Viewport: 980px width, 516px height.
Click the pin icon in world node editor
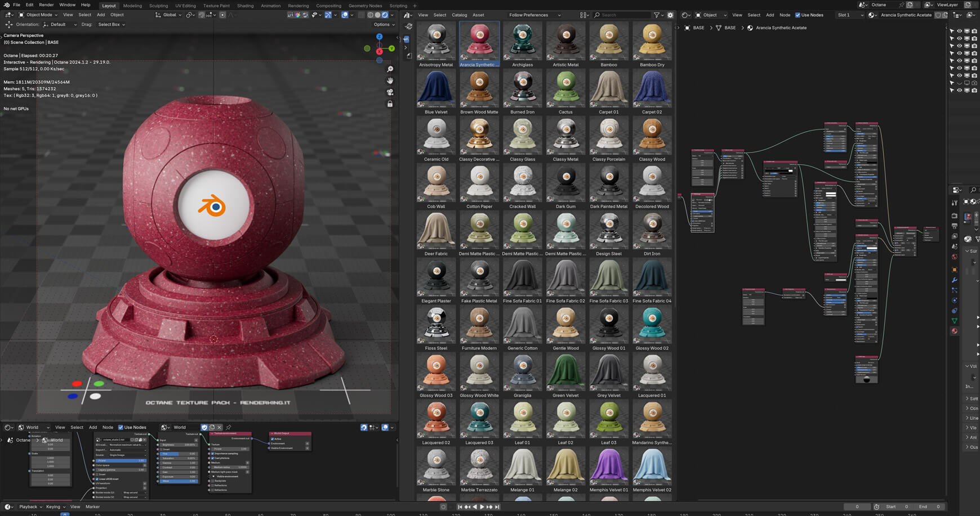(228, 427)
